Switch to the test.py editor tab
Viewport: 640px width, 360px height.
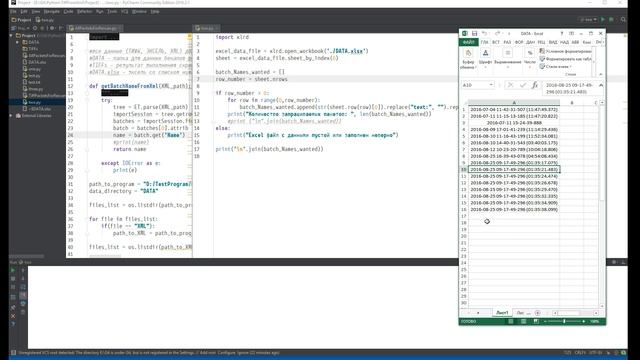207,28
